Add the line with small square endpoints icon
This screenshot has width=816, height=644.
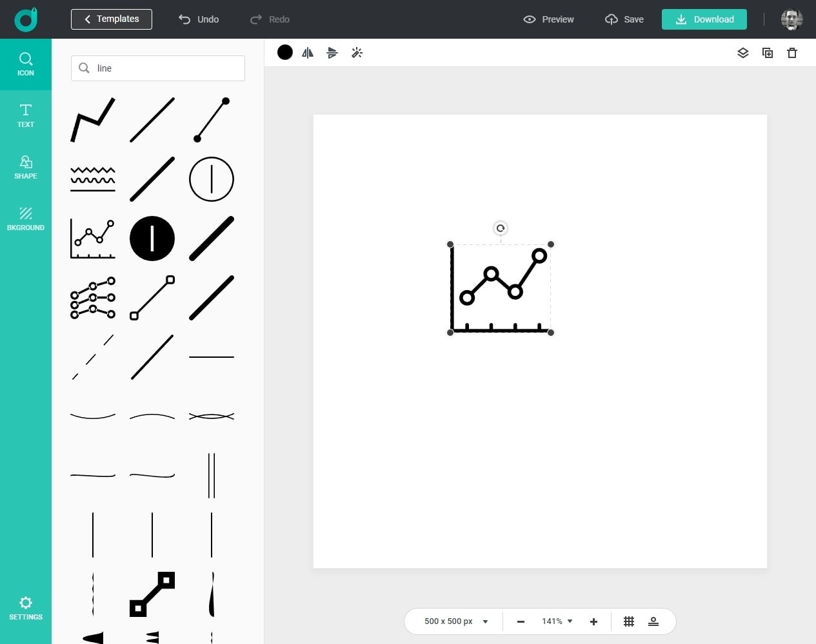(x=152, y=298)
